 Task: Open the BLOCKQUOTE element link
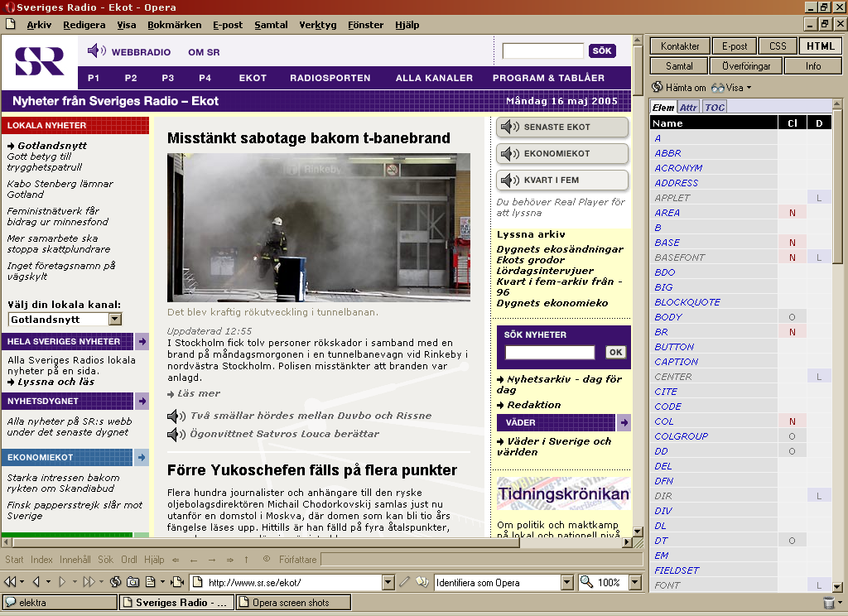687,302
